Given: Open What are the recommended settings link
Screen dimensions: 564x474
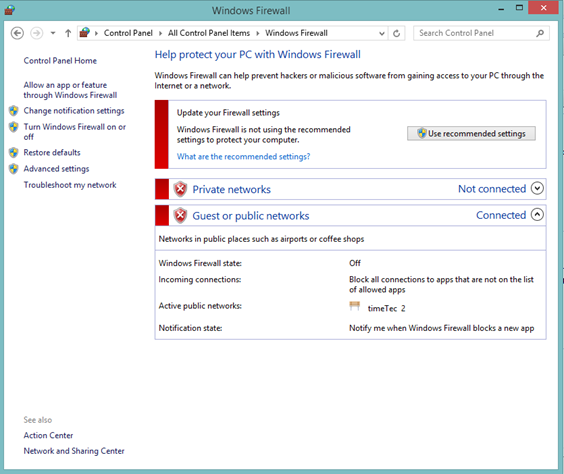Looking at the screenshot, I should click(x=243, y=157).
